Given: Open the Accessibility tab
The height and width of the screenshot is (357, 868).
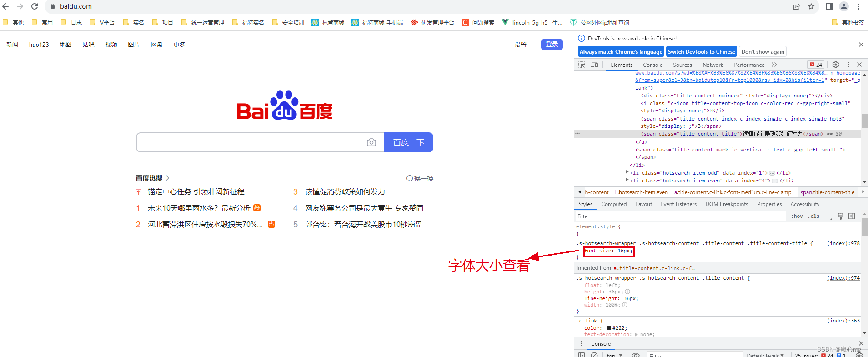Looking at the screenshot, I should coord(805,204).
